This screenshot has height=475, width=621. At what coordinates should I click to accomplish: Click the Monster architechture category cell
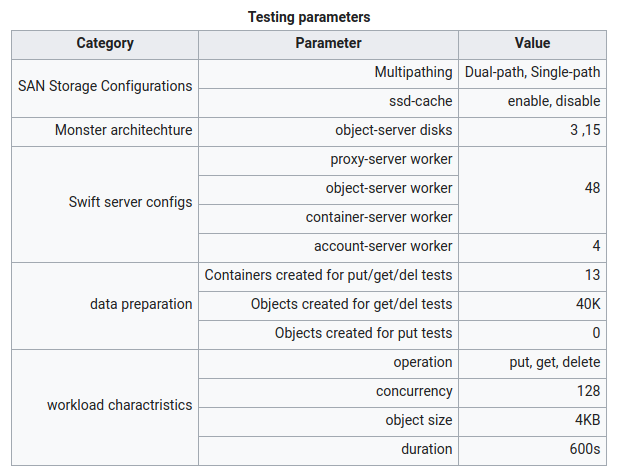click(x=124, y=130)
